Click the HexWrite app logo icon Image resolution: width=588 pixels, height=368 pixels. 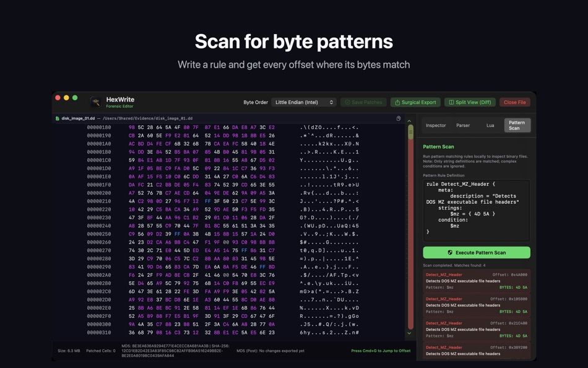[x=95, y=102]
